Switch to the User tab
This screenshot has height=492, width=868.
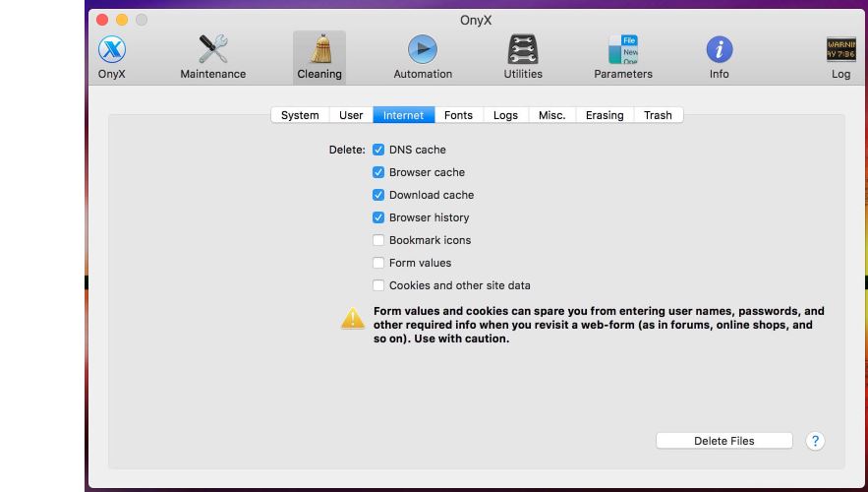351,115
